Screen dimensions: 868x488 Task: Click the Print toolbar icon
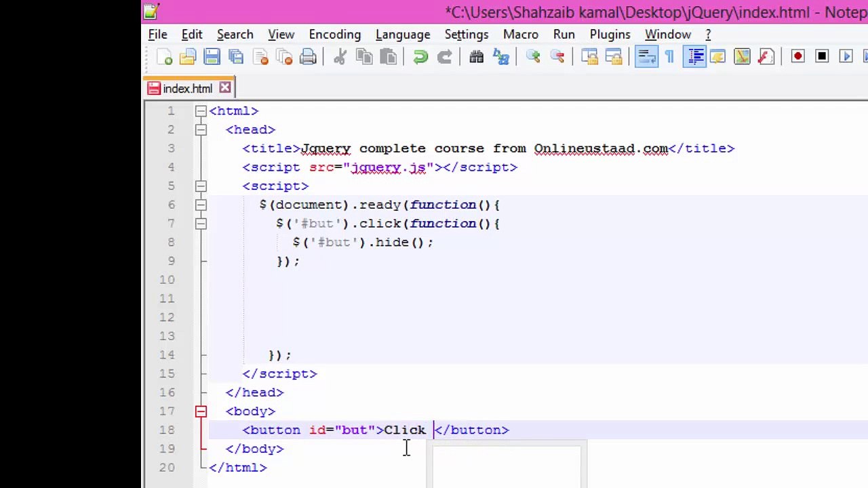coord(308,58)
